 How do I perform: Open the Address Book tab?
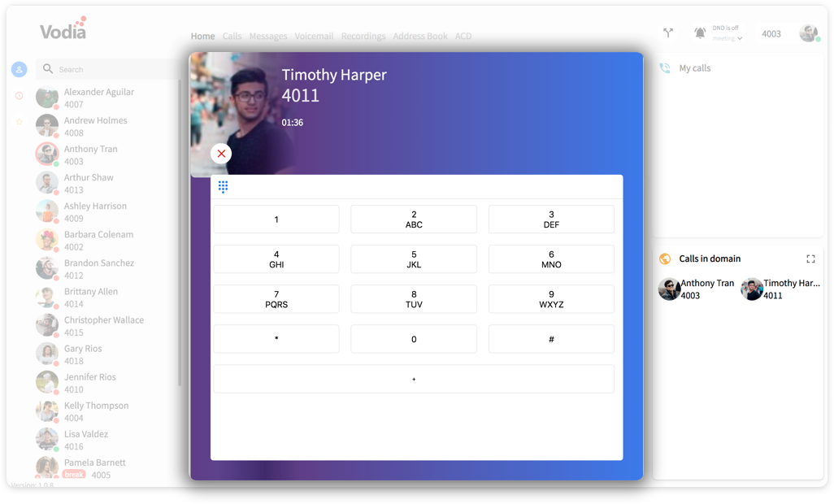point(420,36)
